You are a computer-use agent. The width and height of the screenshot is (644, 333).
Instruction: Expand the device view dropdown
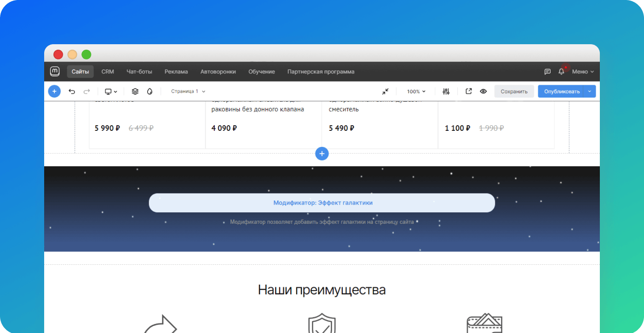pos(111,91)
